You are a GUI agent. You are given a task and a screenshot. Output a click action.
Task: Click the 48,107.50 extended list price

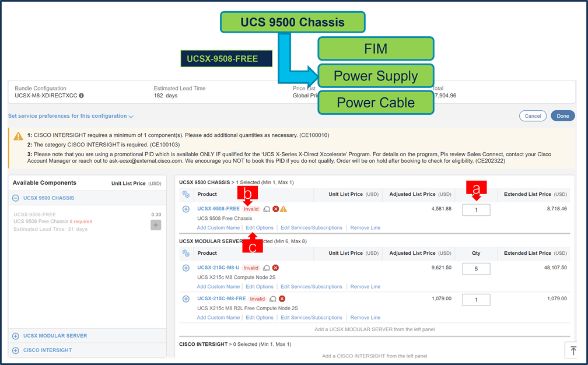[555, 268]
